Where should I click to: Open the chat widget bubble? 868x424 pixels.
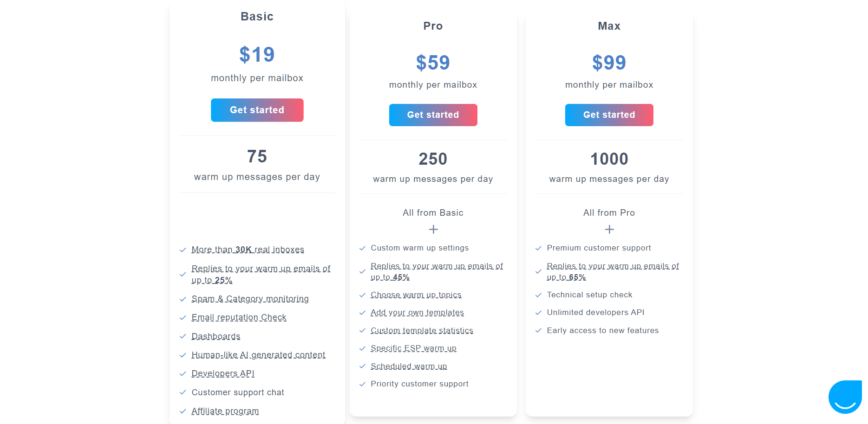coord(846,397)
